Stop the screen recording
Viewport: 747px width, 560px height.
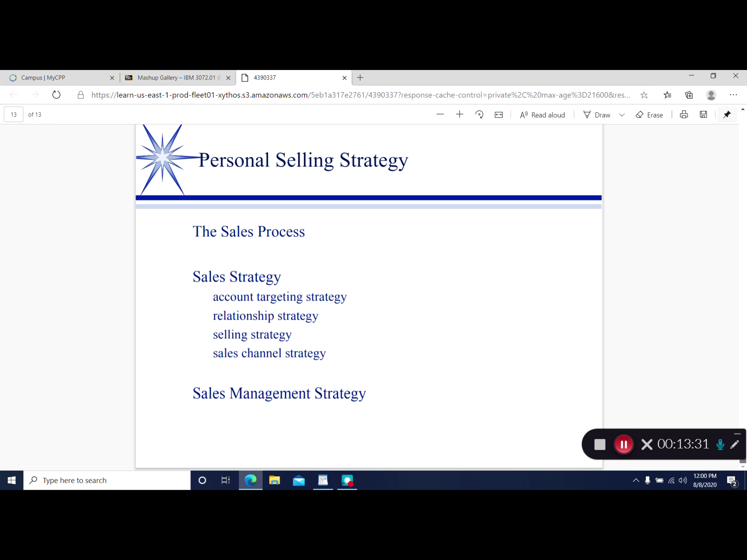pyautogui.click(x=600, y=444)
